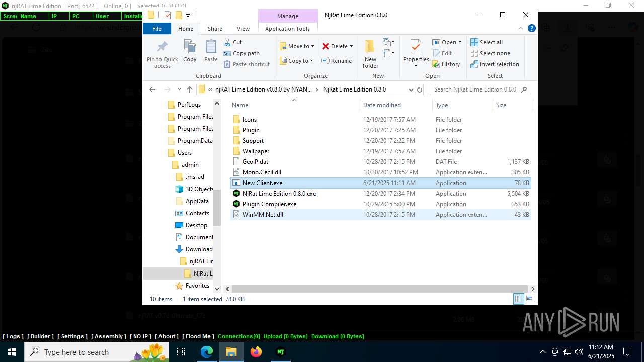
Task: Click [ Flood Me ] in njRAT window
Action: pos(198,336)
